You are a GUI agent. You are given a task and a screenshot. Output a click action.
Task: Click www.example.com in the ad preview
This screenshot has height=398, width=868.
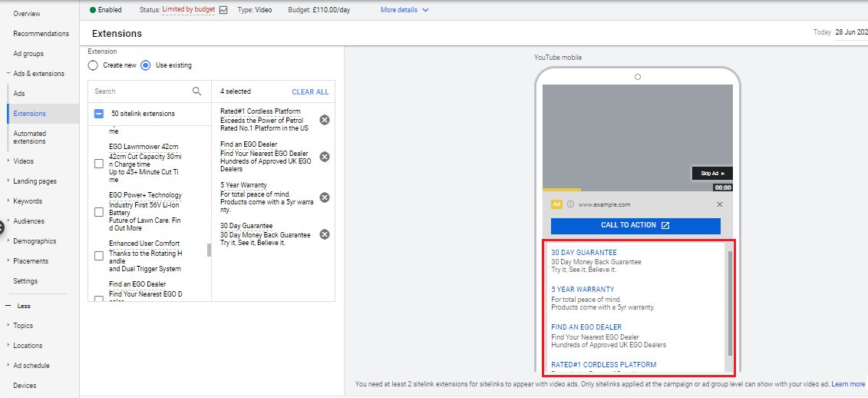click(604, 204)
